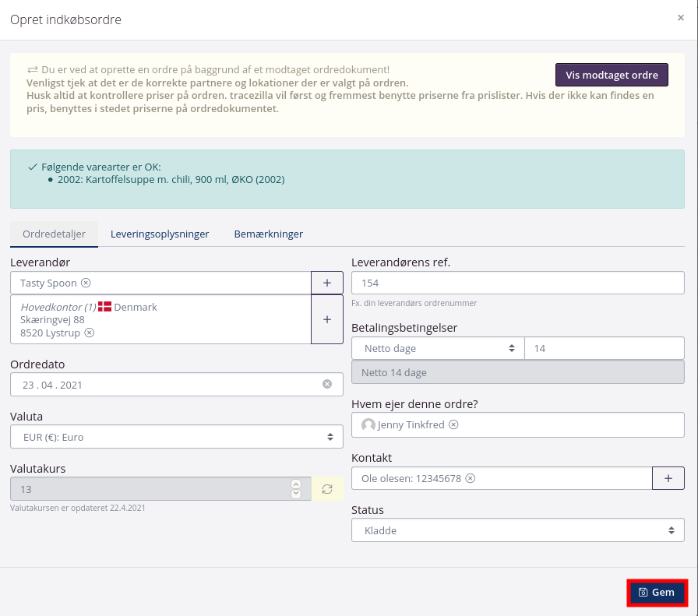
Task: Click the Leverandørens ref. input field
Action: tap(517, 283)
